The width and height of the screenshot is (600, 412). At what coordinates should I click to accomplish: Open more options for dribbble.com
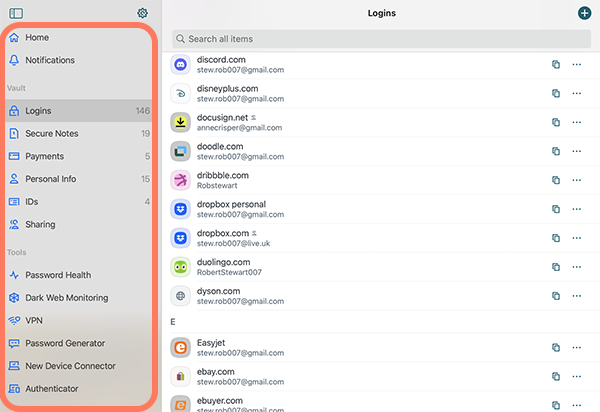[577, 180]
